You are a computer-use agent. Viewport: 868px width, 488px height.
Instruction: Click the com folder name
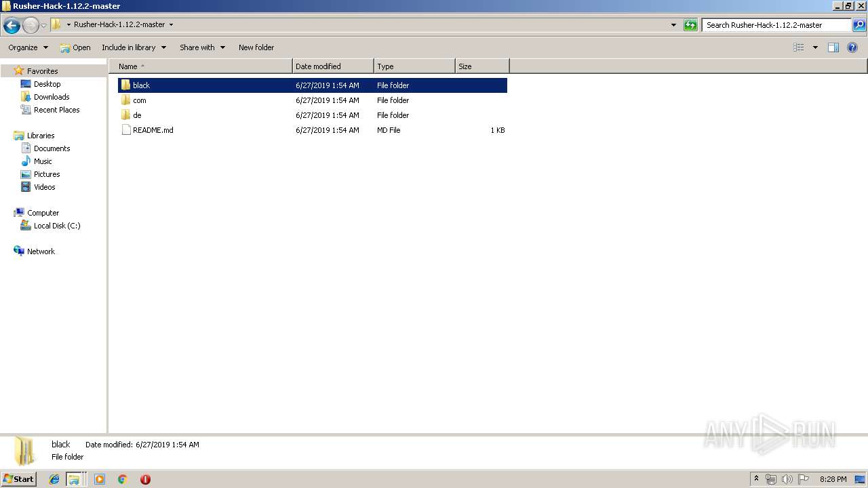[140, 100]
